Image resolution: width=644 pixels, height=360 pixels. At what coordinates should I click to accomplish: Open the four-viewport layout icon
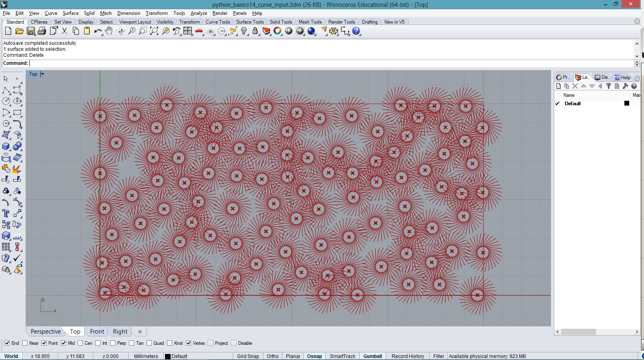tap(187, 31)
